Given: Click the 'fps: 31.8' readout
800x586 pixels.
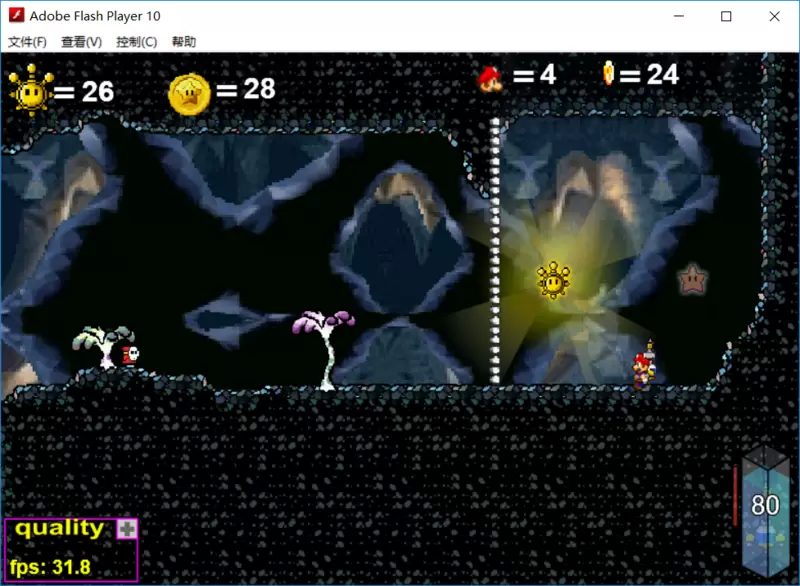Looking at the screenshot, I should click(50, 567).
